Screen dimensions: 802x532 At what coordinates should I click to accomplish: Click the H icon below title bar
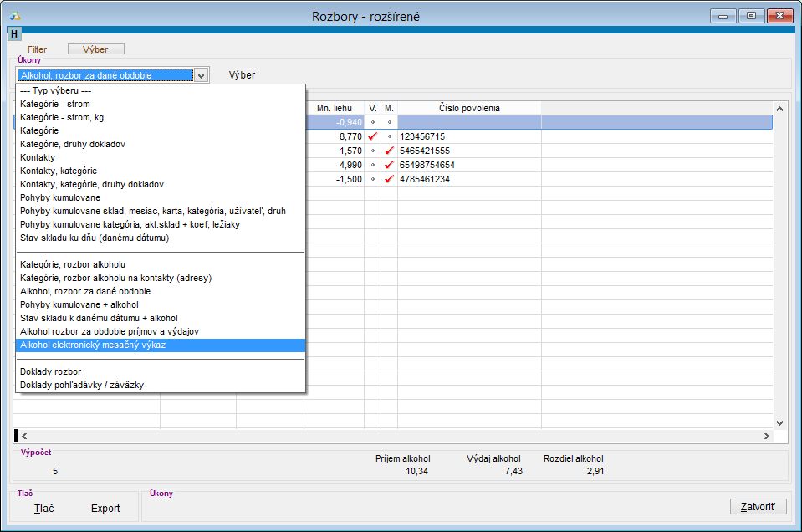pyautogui.click(x=14, y=34)
